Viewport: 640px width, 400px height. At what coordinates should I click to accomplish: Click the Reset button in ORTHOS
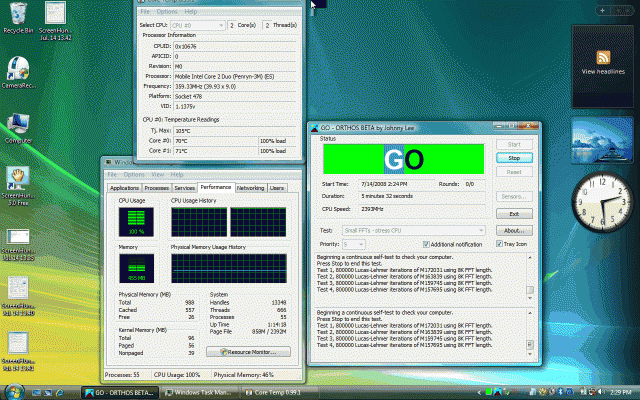pos(514,172)
